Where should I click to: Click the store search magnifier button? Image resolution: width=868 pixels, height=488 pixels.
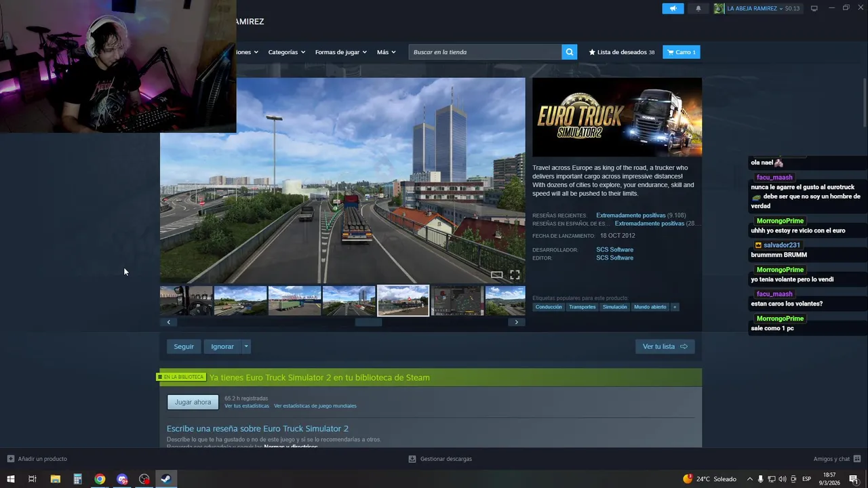pyautogui.click(x=570, y=52)
